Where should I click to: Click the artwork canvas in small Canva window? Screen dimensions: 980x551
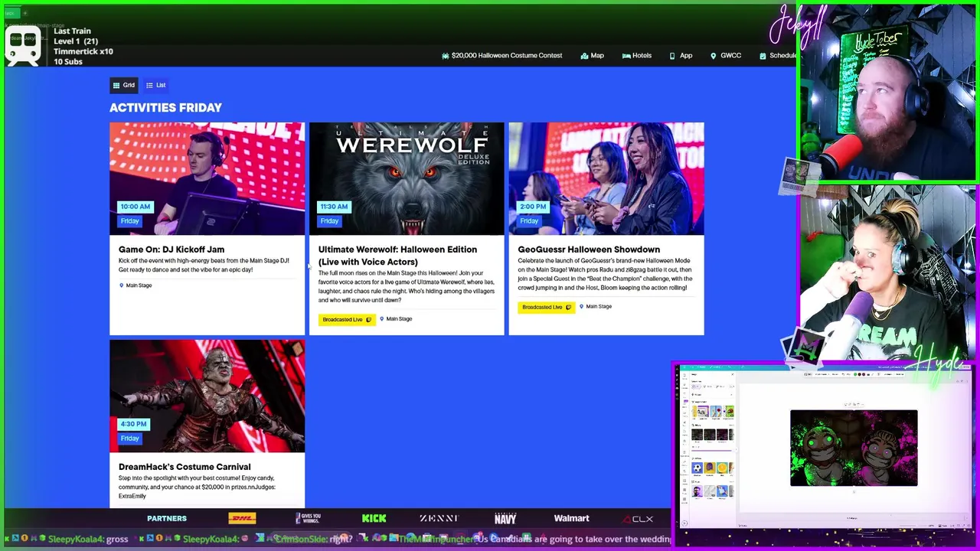click(x=854, y=448)
